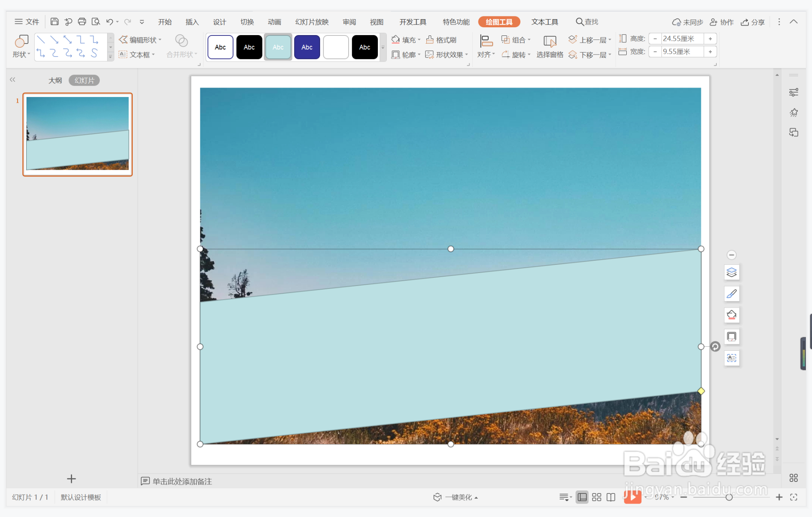Click the notes area 单击此处添加备注

pyautogui.click(x=182, y=482)
